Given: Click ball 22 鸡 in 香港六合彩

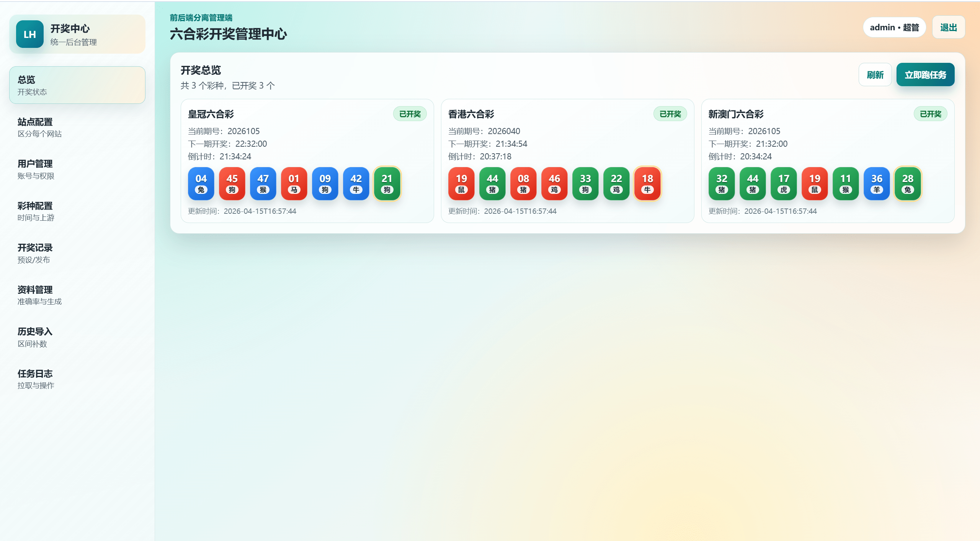Looking at the screenshot, I should [x=616, y=184].
